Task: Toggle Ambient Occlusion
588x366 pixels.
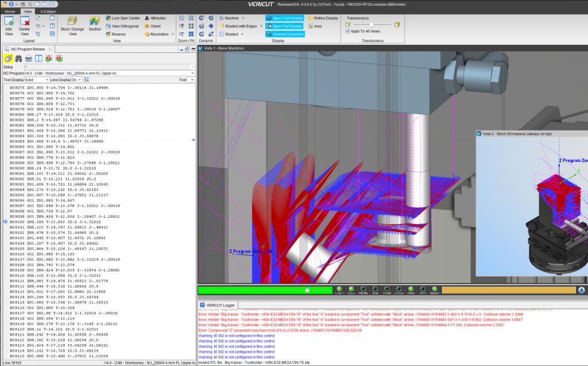Action: point(285,34)
